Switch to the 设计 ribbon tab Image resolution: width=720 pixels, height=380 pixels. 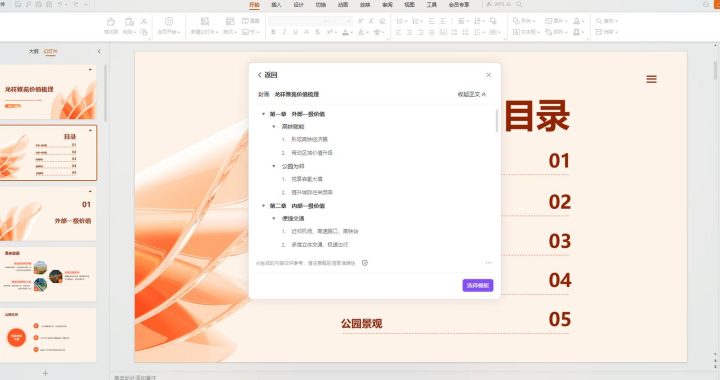(298, 5)
